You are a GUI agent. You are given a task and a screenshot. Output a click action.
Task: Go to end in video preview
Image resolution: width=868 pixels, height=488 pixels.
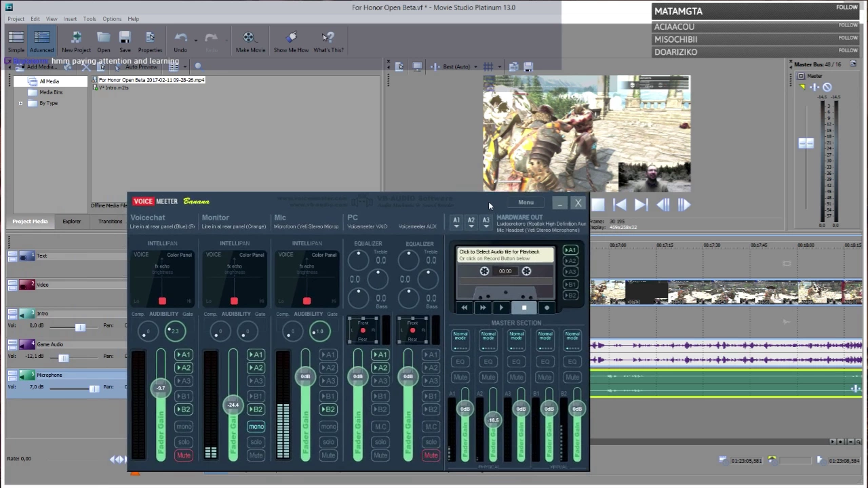(x=641, y=205)
